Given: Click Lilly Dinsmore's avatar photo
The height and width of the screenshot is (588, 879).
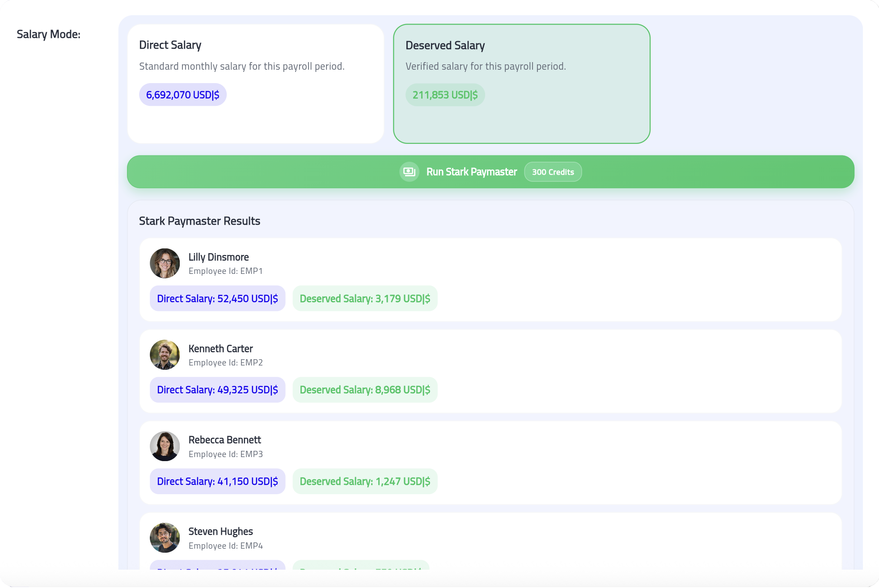Looking at the screenshot, I should pos(165,264).
